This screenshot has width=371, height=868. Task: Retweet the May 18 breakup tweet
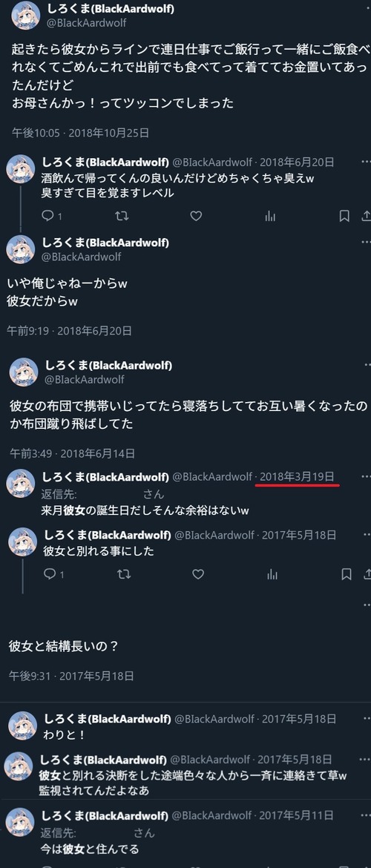pyautogui.click(x=124, y=575)
